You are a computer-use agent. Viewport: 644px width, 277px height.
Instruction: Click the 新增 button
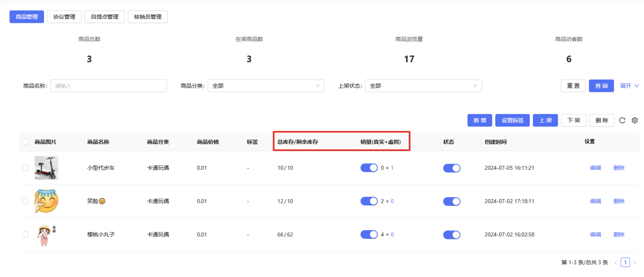pos(479,120)
